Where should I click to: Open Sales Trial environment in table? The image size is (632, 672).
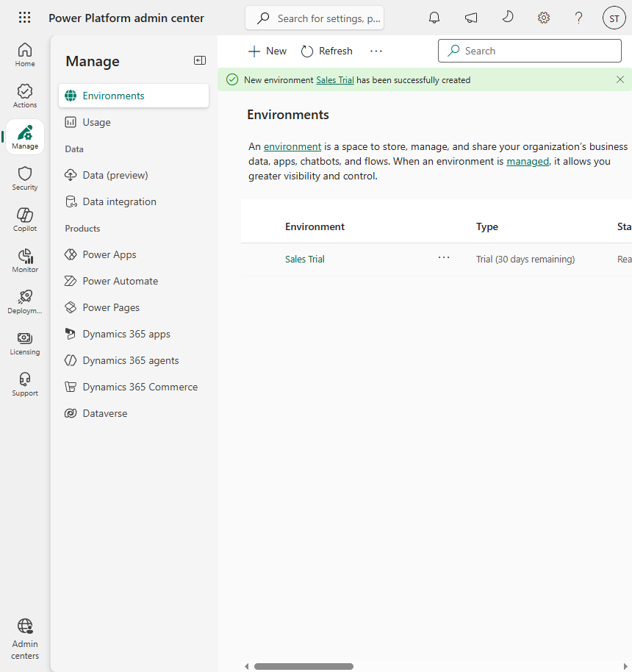pyautogui.click(x=305, y=260)
